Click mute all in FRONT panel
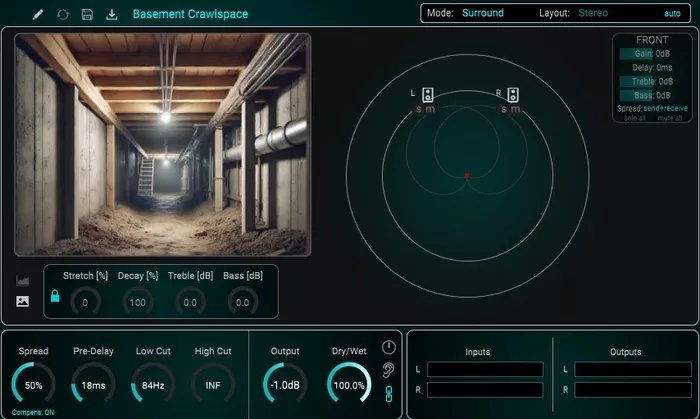700x419 pixels. [x=670, y=118]
